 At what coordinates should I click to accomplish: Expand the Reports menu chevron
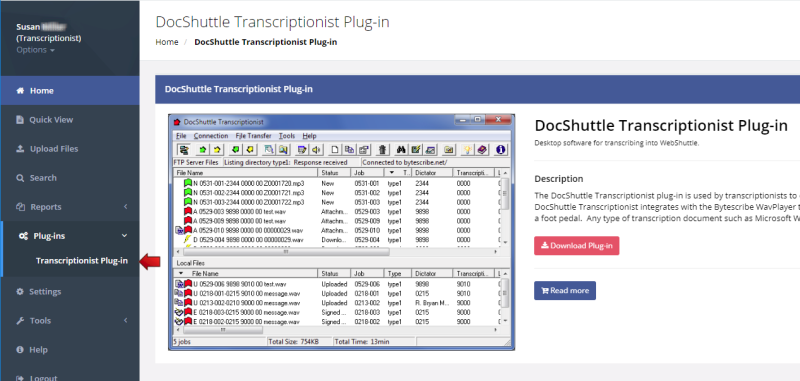(x=126, y=207)
